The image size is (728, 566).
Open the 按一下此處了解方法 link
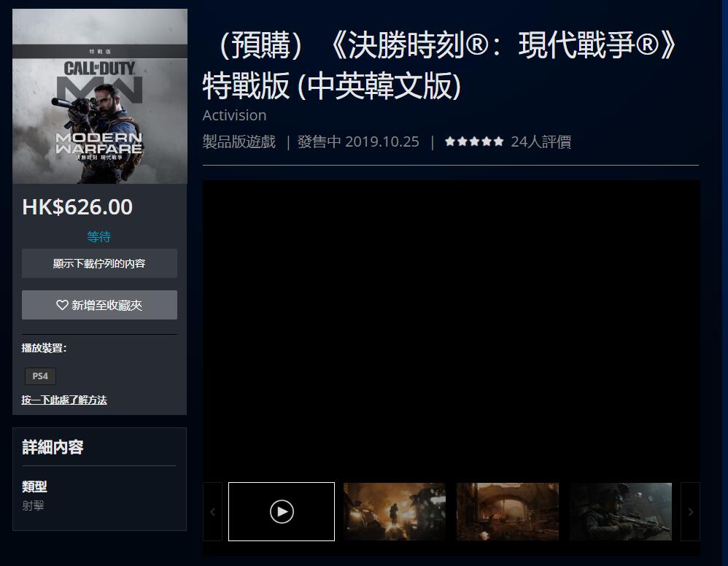pyautogui.click(x=64, y=400)
